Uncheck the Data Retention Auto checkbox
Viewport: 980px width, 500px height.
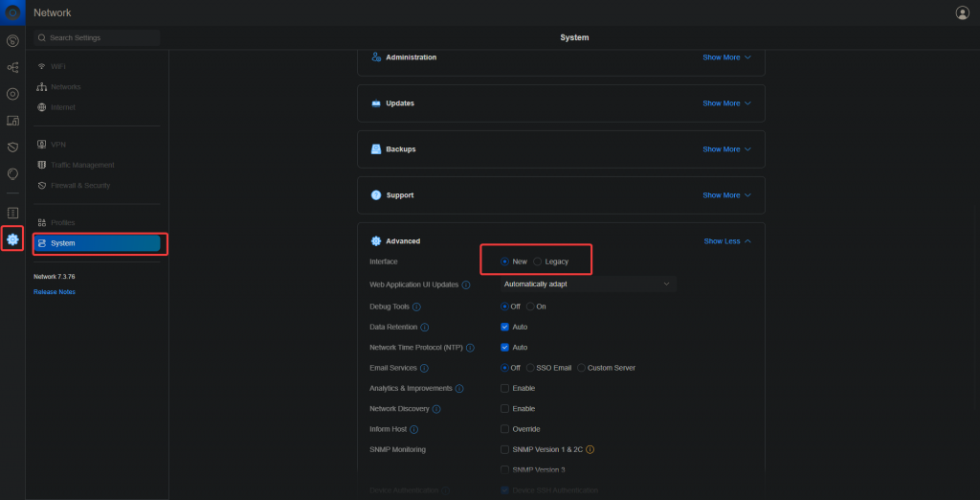tap(504, 327)
